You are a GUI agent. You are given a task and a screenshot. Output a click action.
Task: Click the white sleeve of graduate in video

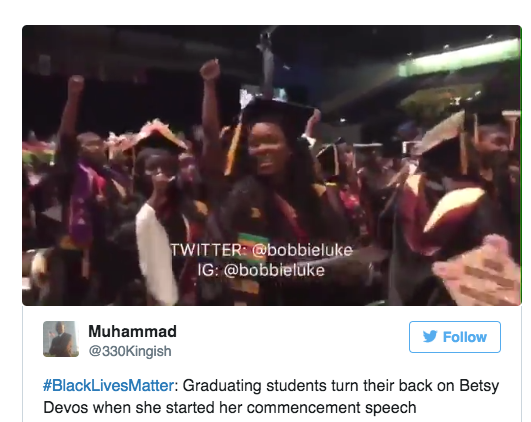pyautogui.click(x=156, y=253)
